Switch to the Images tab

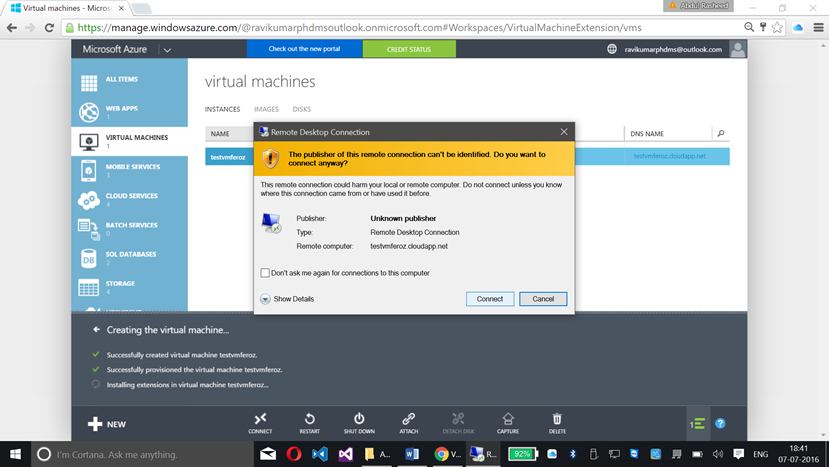[266, 109]
